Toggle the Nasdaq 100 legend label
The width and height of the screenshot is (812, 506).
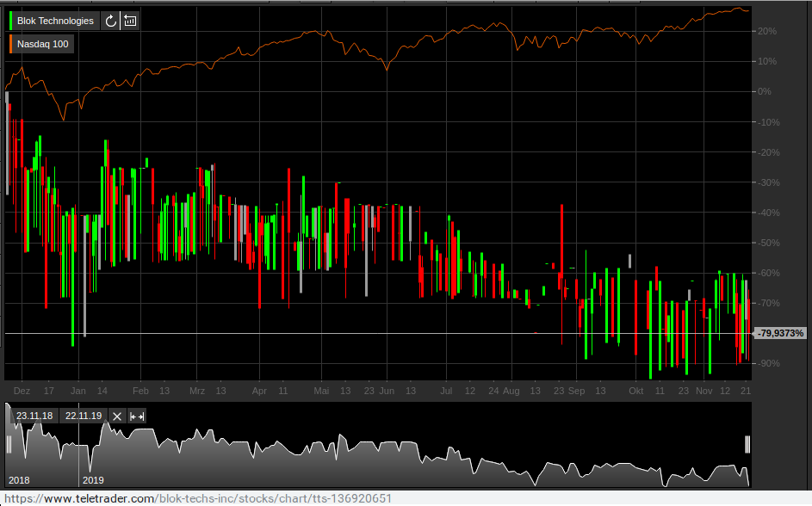[x=43, y=44]
